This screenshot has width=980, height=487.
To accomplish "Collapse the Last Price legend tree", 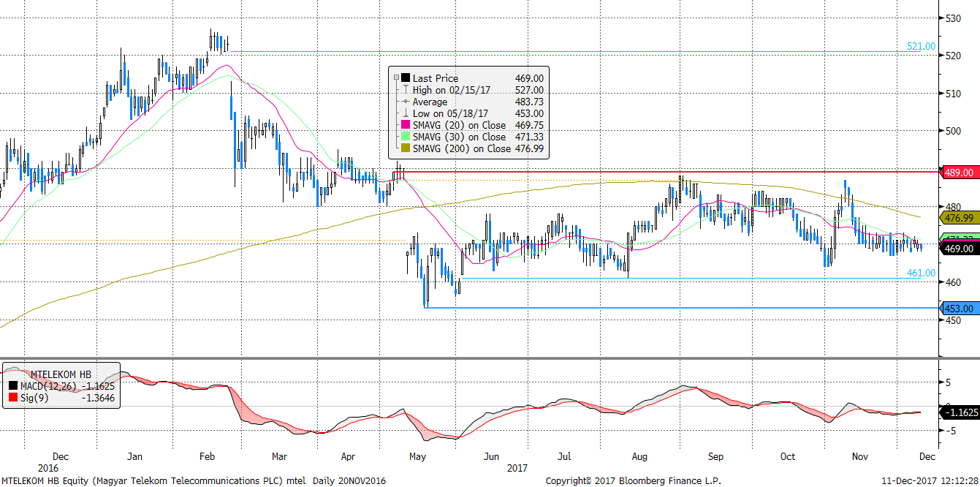I will [396, 78].
